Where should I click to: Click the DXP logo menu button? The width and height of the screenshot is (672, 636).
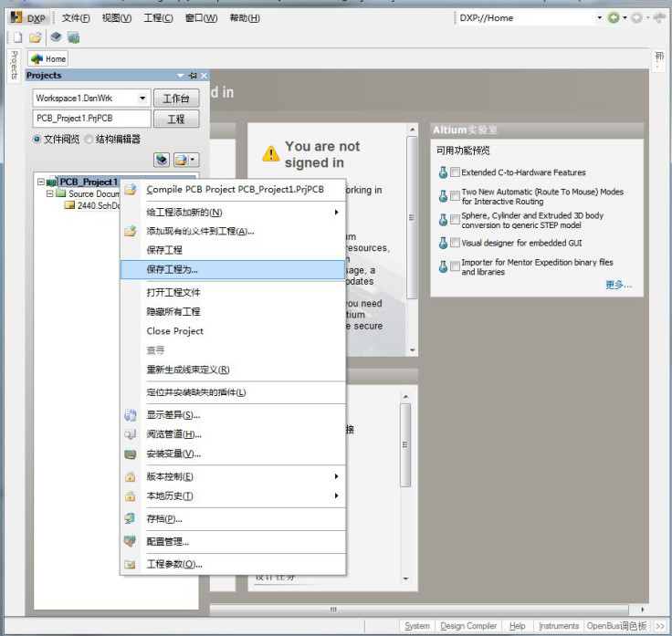(27, 18)
